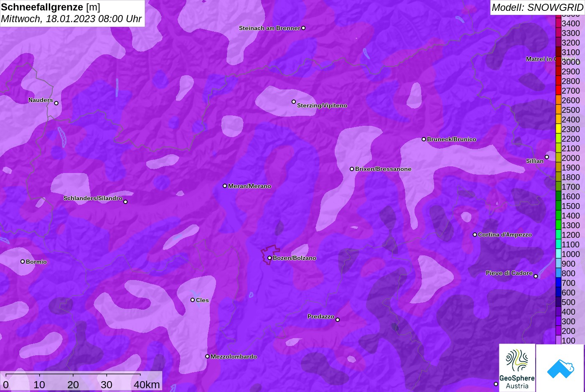585x392 pixels.
Task: Click the Bormio location marker
Action: pyautogui.click(x=23, y=262)
